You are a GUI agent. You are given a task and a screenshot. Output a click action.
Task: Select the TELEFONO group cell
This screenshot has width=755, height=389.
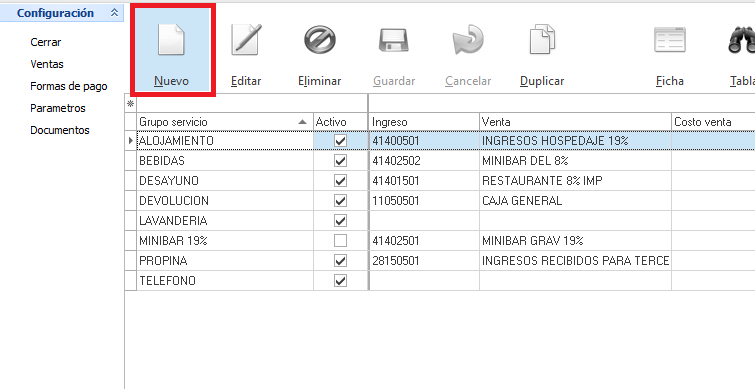pos(225,280)
